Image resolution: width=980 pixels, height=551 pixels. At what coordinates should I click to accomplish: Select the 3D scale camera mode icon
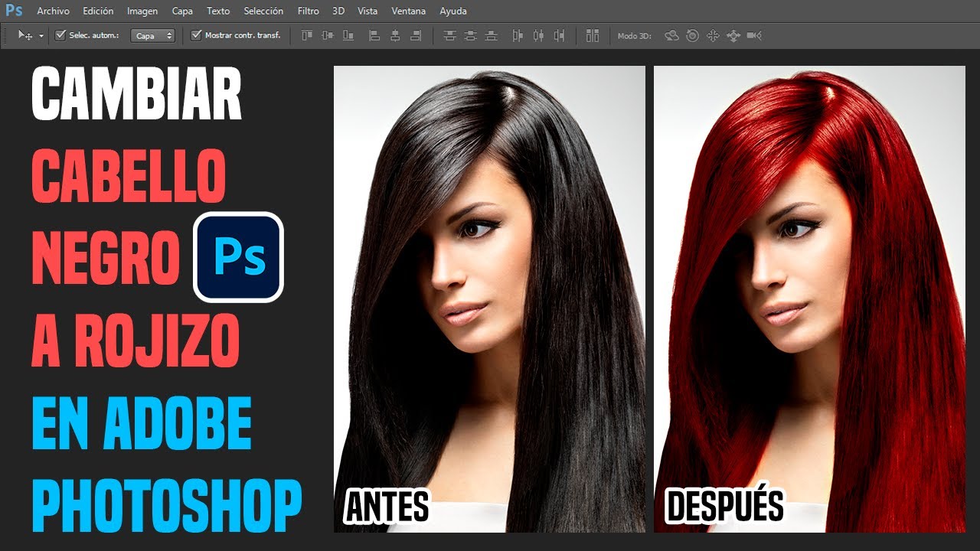click(x=754, y=35)
